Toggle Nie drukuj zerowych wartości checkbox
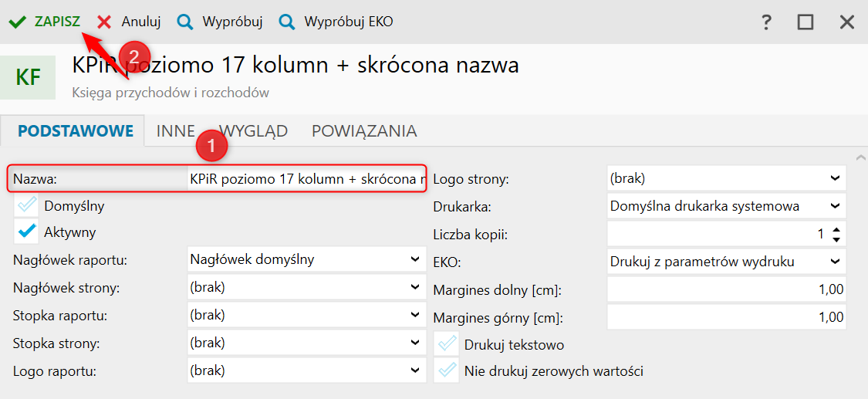The width and height of the screenshot is (868, 399). (447, 370)
